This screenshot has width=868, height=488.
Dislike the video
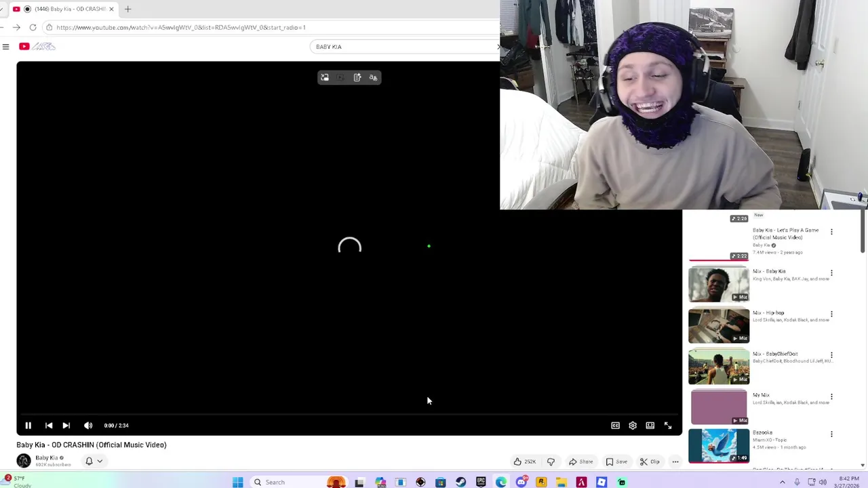551,462
